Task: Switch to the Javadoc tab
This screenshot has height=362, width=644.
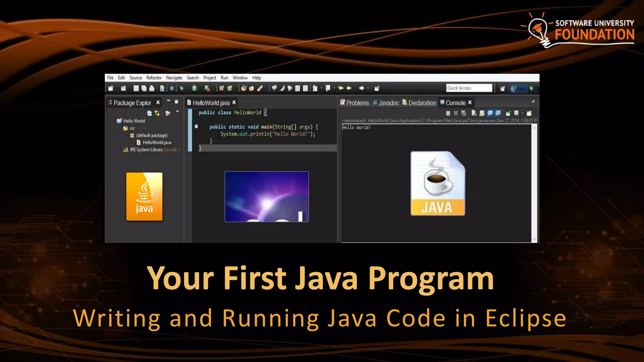Action: click(386, 103)
